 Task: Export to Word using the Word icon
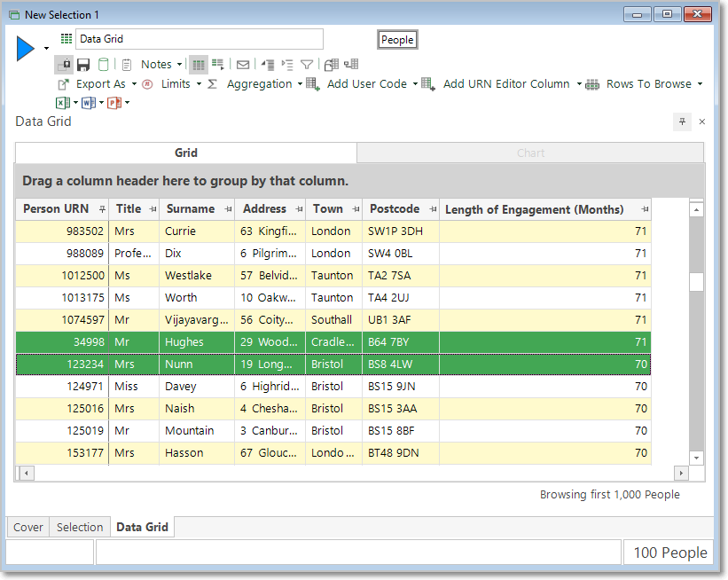point(88,103)
